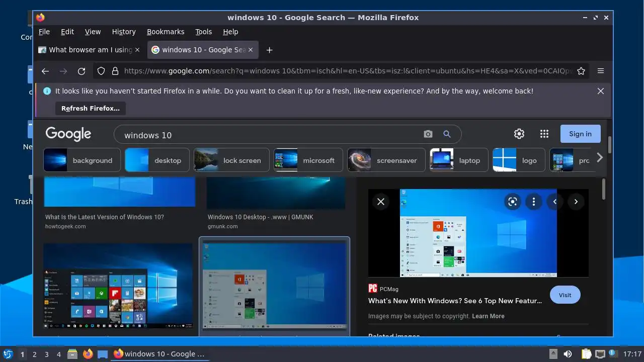The image size is (644, 362).
Task: Click the Google logo
Action: coord(68,134)
